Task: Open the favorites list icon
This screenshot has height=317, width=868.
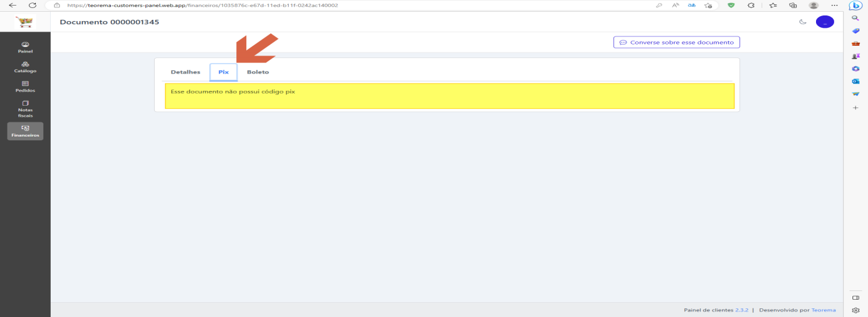Action: click(x=773, y=5)
